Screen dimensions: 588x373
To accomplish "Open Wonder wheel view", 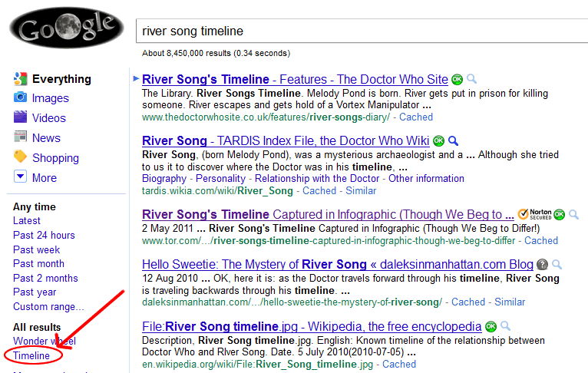I will (45, 341).
